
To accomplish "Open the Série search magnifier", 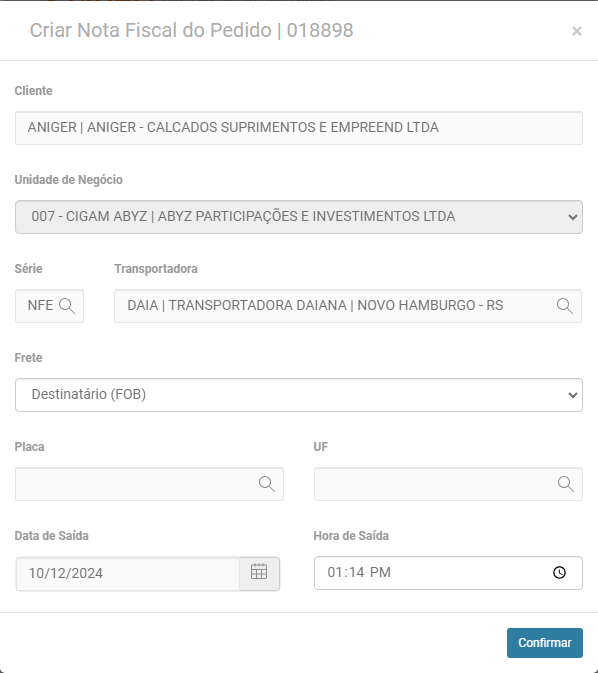I will pyautogui.click(x=67, y=306).
